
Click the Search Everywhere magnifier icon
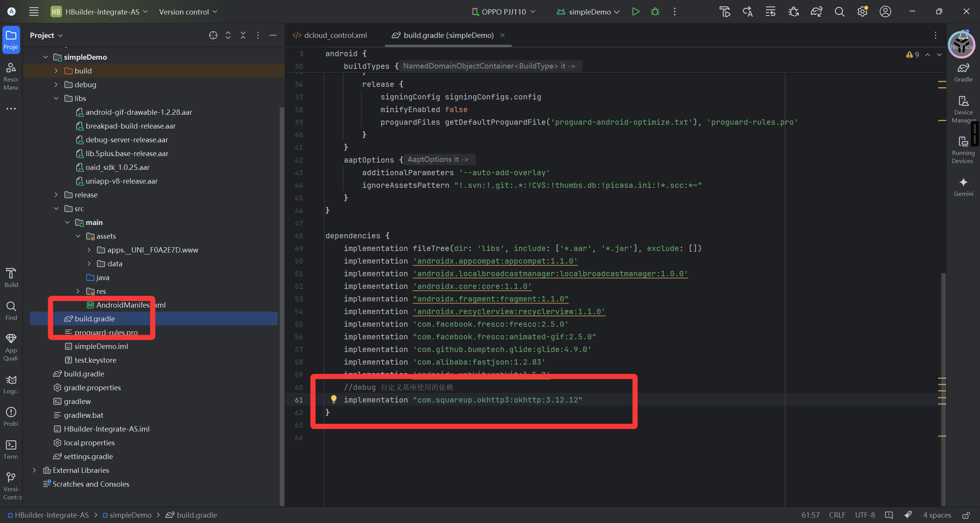click(x=840, y=12)
